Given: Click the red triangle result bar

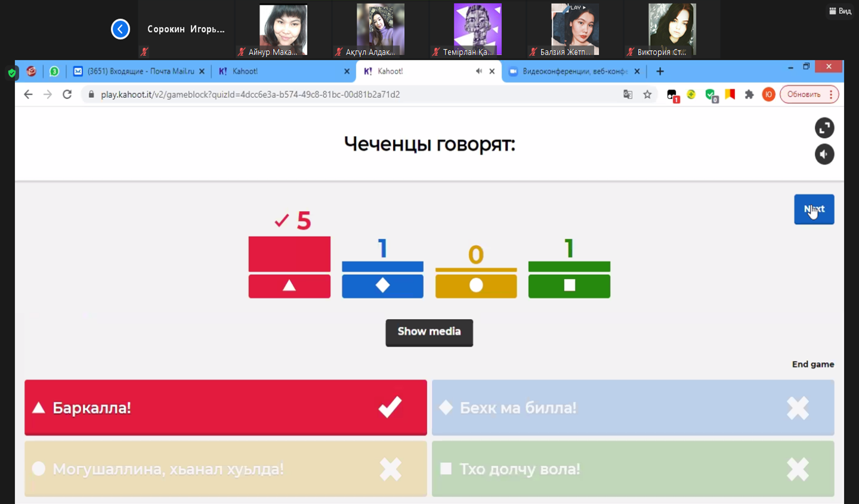Looking at the screenshot, I should tap(289, 267).
